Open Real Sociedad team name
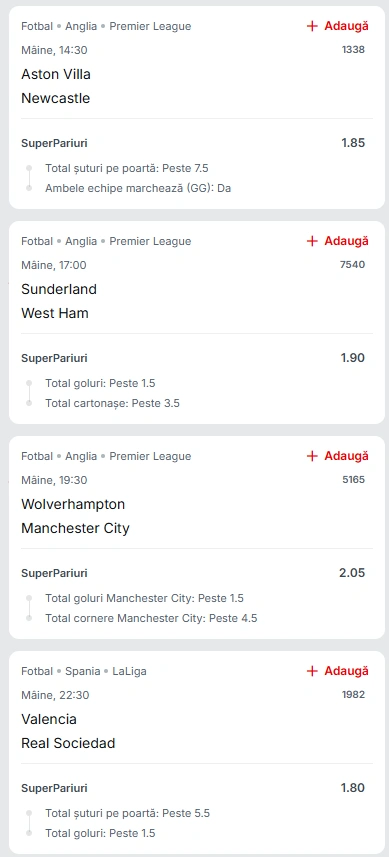Image resolution: width=389 pixels, height=857 pixels. [68, 743]
